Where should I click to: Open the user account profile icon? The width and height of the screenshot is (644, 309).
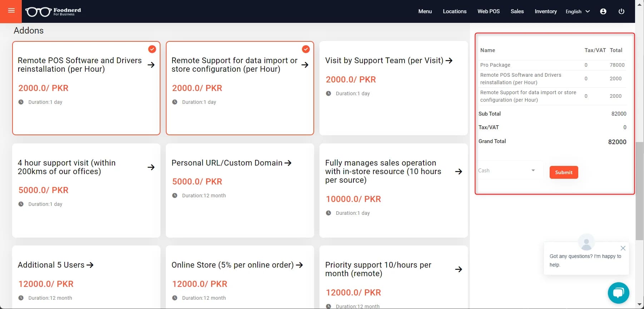pos(603,11)
